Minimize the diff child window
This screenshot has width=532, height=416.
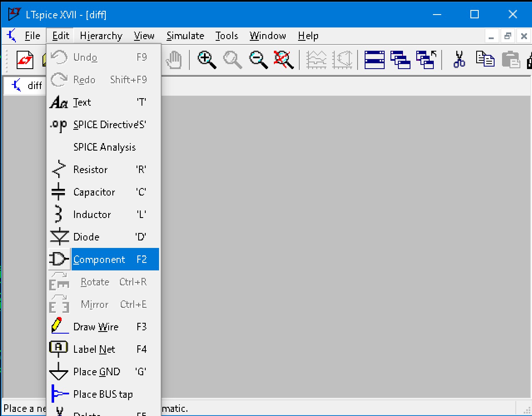point(492,36)
